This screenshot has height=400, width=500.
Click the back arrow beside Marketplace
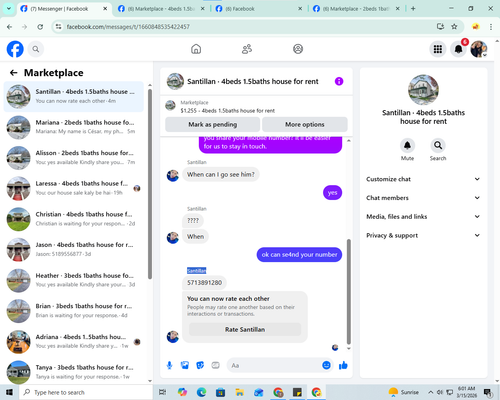pos(13,73)
